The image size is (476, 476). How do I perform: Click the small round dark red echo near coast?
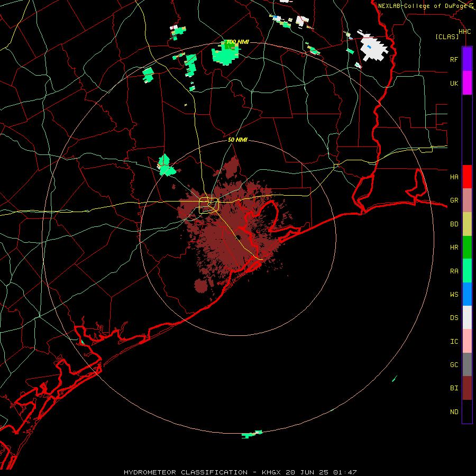click(200, 286)
